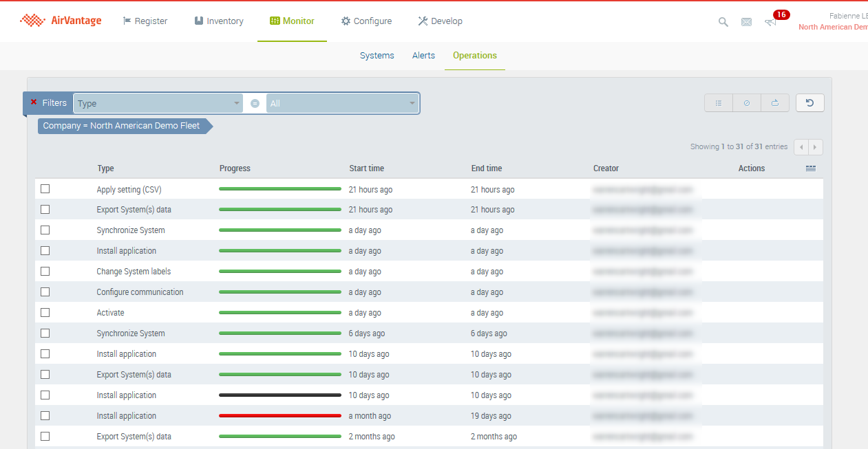Open the column chooser grid icon
868x449 pixels.
point(811,168)
